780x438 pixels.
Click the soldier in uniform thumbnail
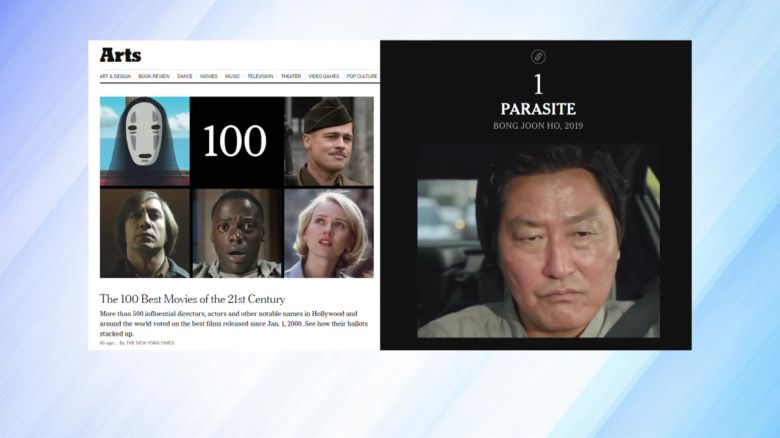(x=328, y=141)
